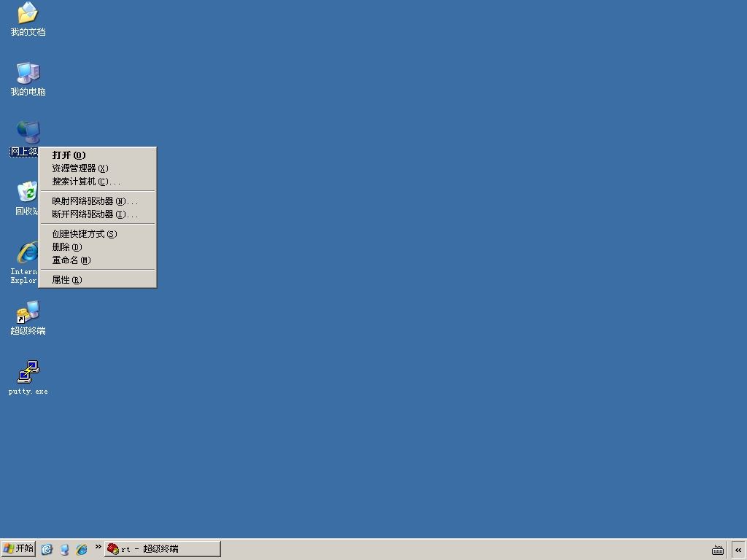Image resolution: width=747 pixels, height=560 pixels.
Task: Click the keyboard icon in system tray
Action: (718, 550)
